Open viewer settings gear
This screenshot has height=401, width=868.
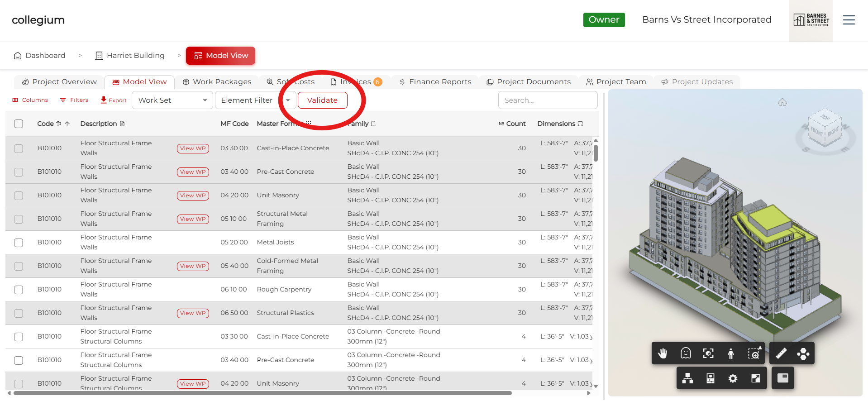[733, 378]
